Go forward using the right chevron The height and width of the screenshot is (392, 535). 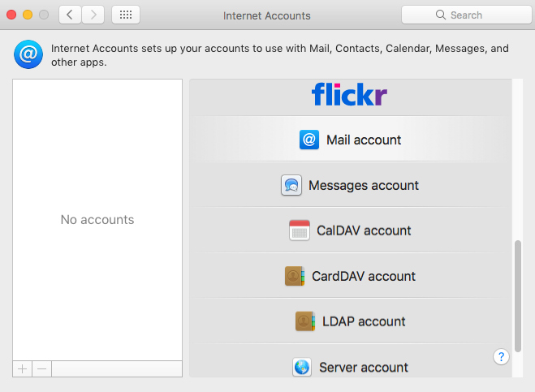[93, 15]
